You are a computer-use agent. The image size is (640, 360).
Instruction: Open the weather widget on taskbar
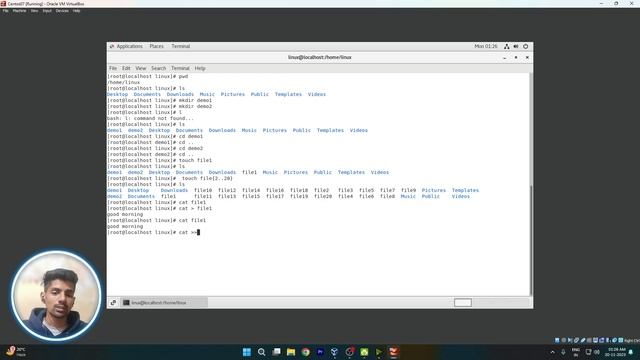[16, 351]
